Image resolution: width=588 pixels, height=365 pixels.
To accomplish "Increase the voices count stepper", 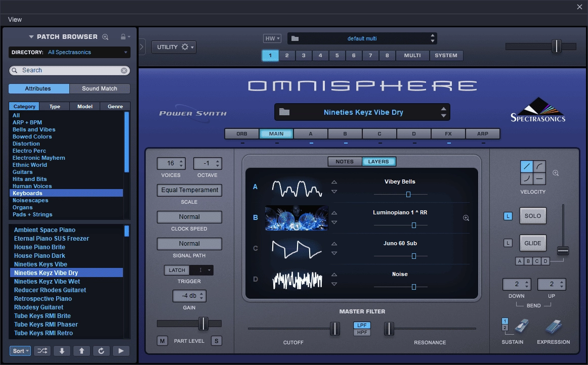I will click(x=181, y=161).
